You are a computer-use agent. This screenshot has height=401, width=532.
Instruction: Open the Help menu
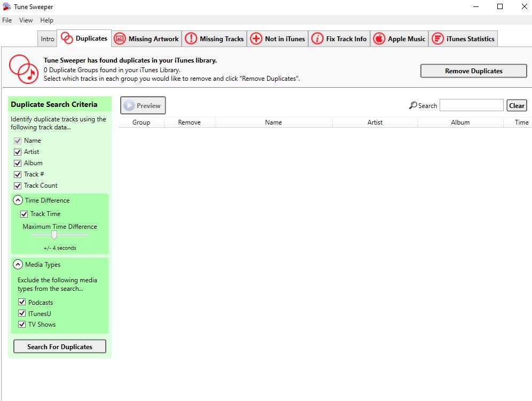tap(47, 20)
